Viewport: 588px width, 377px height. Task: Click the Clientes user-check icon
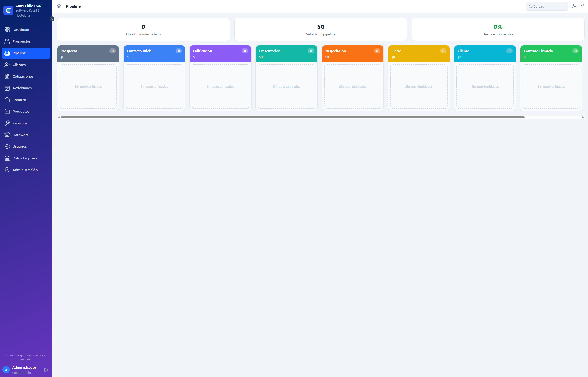tap(7, 65)
